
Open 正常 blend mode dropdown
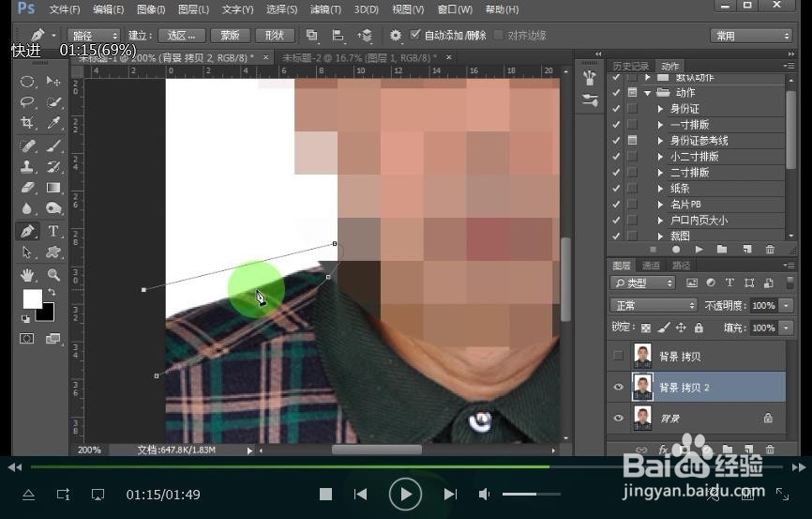pos(654,305)
